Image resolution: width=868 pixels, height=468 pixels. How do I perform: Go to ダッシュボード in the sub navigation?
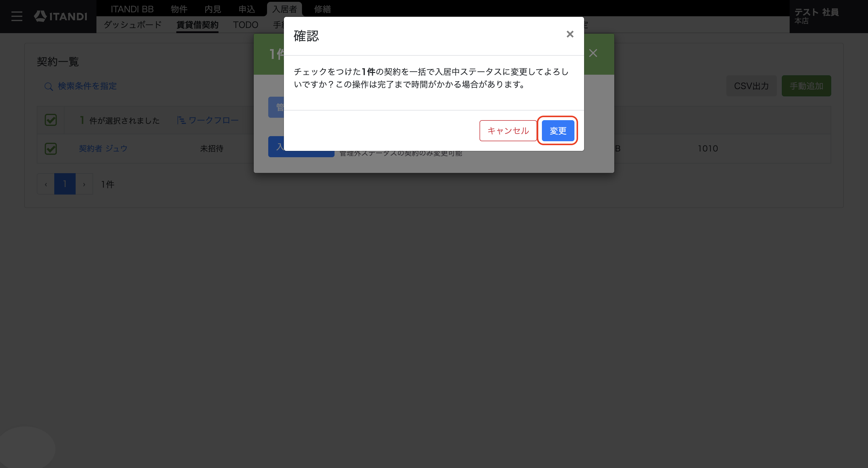click(x=133, y=25)
